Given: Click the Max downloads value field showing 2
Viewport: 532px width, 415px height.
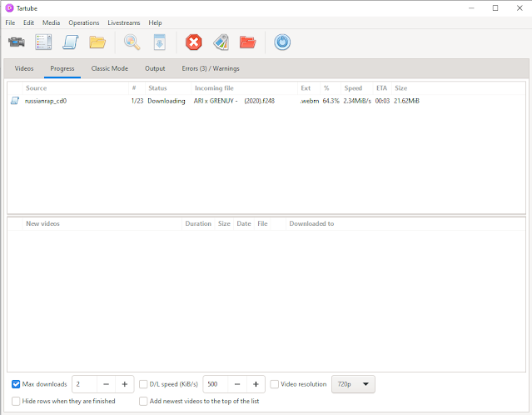Looking at the screenshot, I should point(84,384).
